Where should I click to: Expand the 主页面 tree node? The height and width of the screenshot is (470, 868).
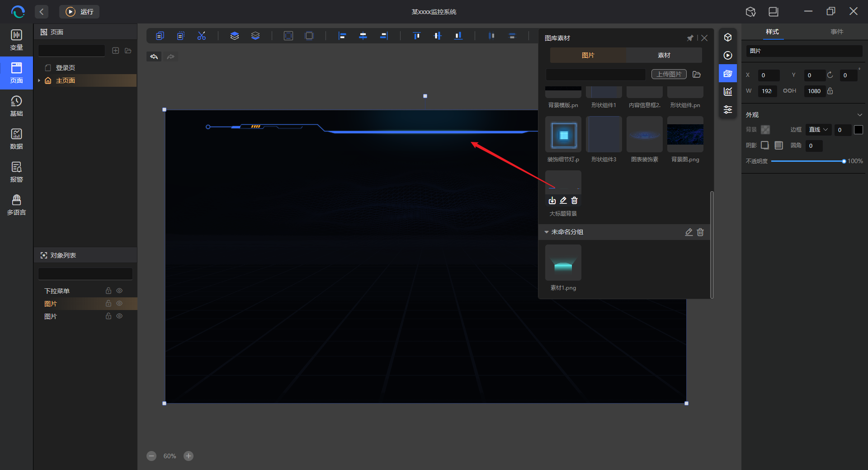pyautogui.click(x=39, y=80)
